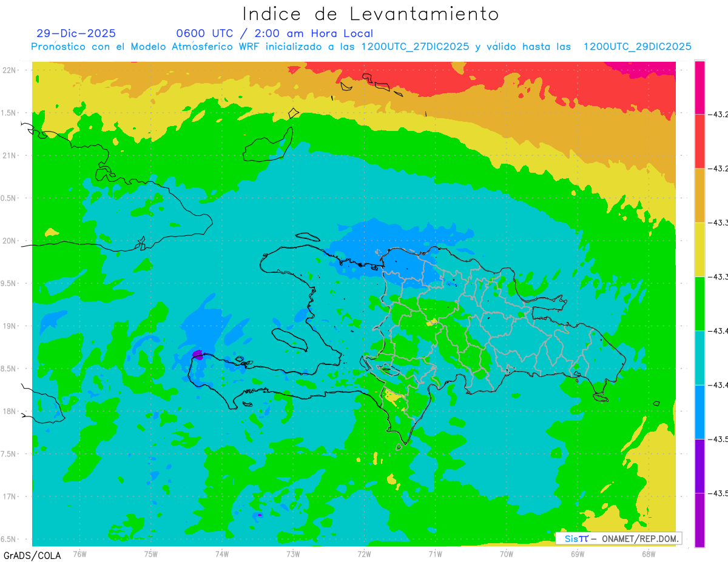
Task: Select the '19N' latitude label
Action: pos(10,326)
